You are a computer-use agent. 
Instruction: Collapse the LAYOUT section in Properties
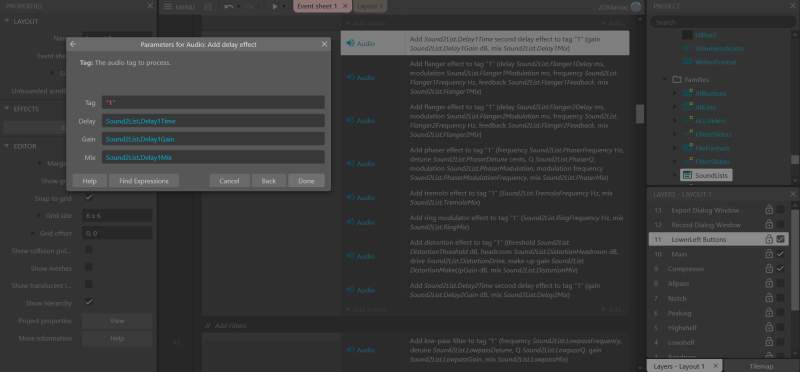(7, 21)
